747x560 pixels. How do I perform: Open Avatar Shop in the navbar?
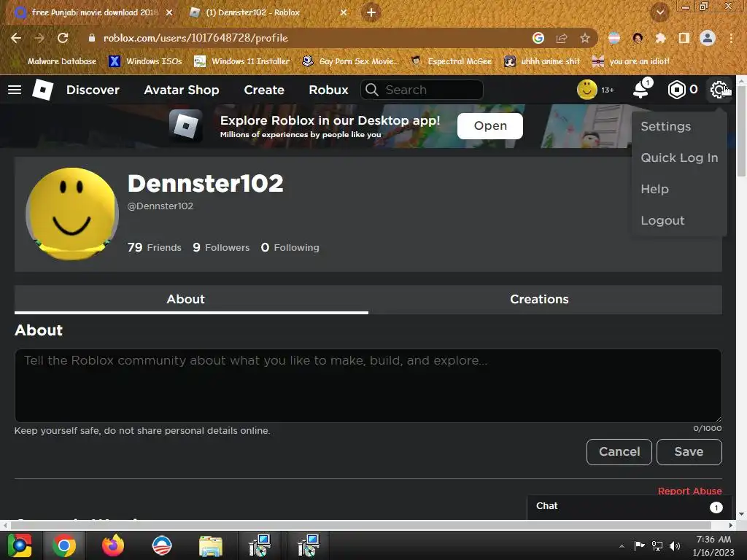point(182,90)
